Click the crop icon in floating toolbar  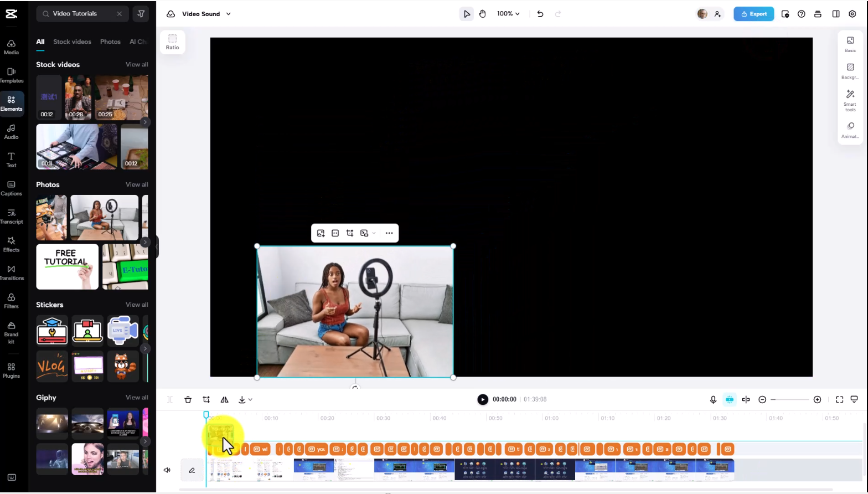point(350,233)
